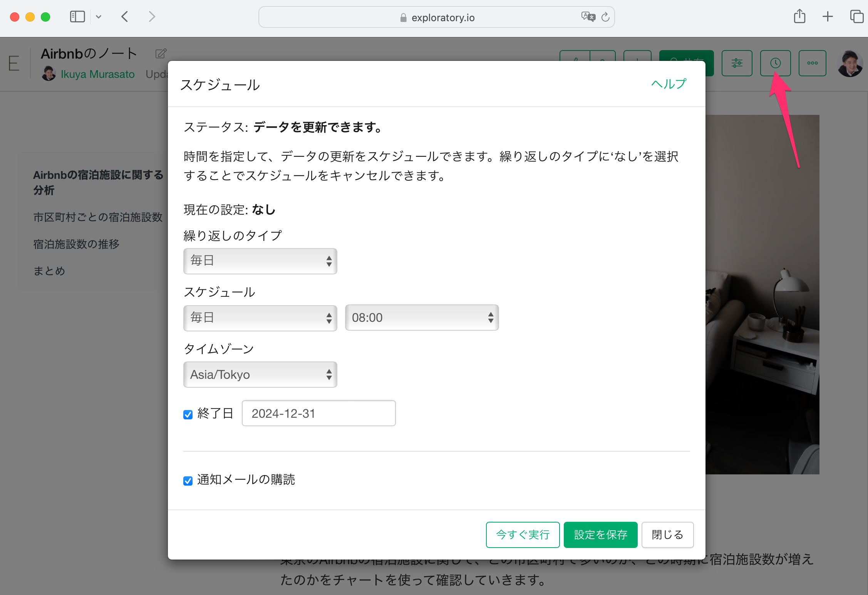Toggle 通知メールの購読 checkbox
This screenshot has width=868, height=595.
[x=188, y=481]
